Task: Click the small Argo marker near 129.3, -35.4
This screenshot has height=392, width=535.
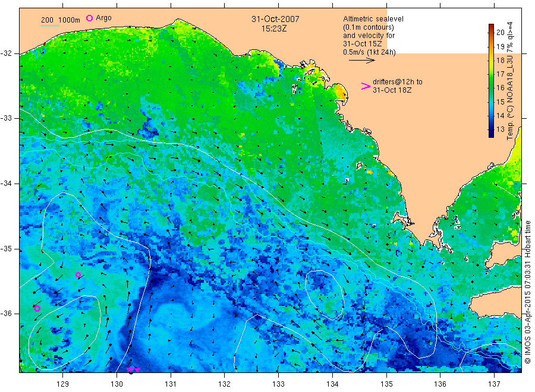Action: coord(78,275)
